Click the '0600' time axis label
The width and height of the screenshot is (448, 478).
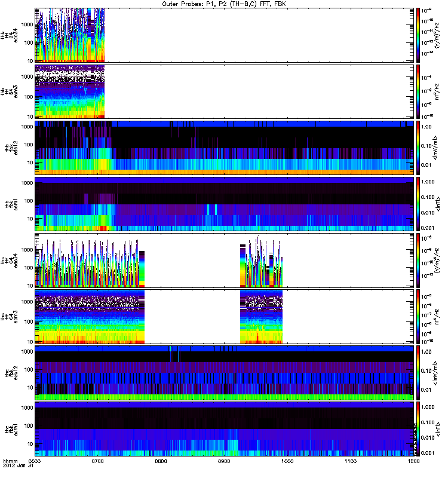click(35, 461)
